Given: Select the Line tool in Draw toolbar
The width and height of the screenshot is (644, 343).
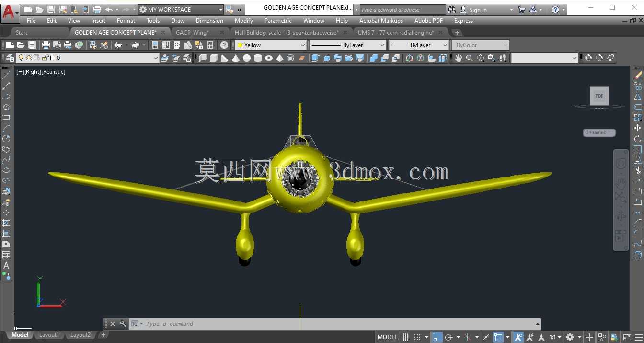Looking at the screenshot, I should 6,75.
